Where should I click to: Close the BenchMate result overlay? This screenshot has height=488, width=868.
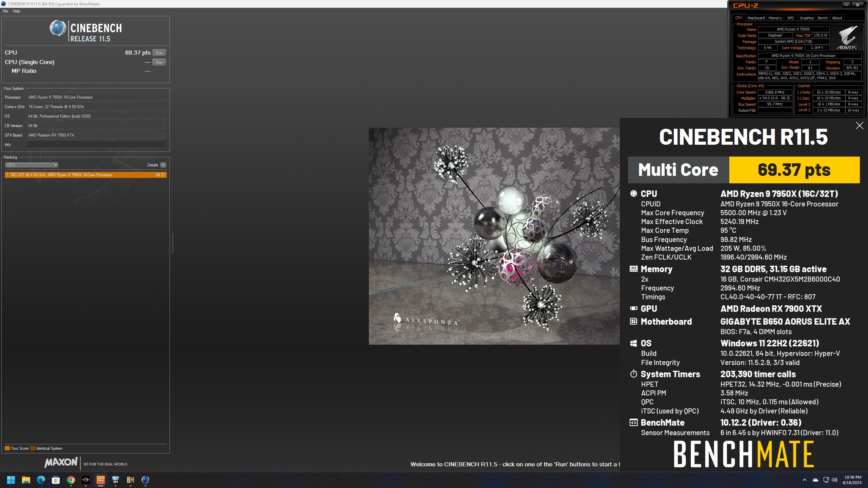pos(860,126)
